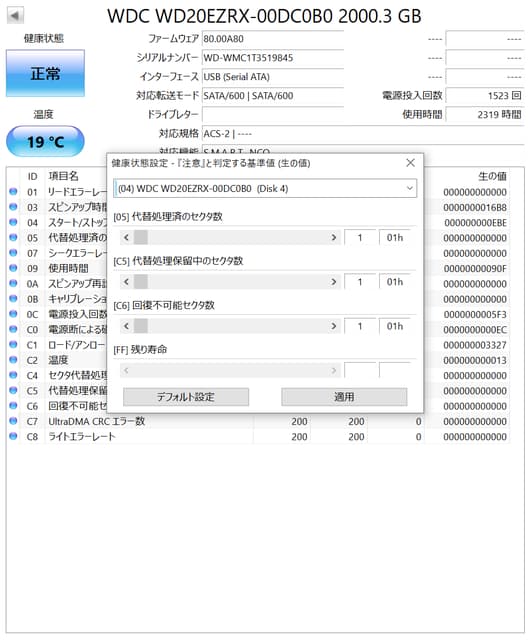
Task: Click the 正常 health status button
Action: (x=45, y=73)
